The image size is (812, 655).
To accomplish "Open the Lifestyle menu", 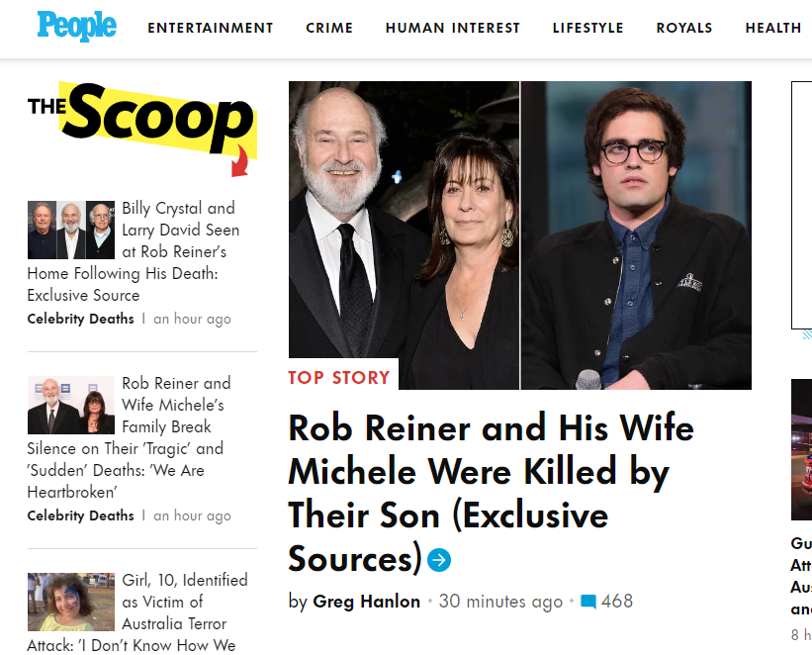I will (x=587, y=28).
